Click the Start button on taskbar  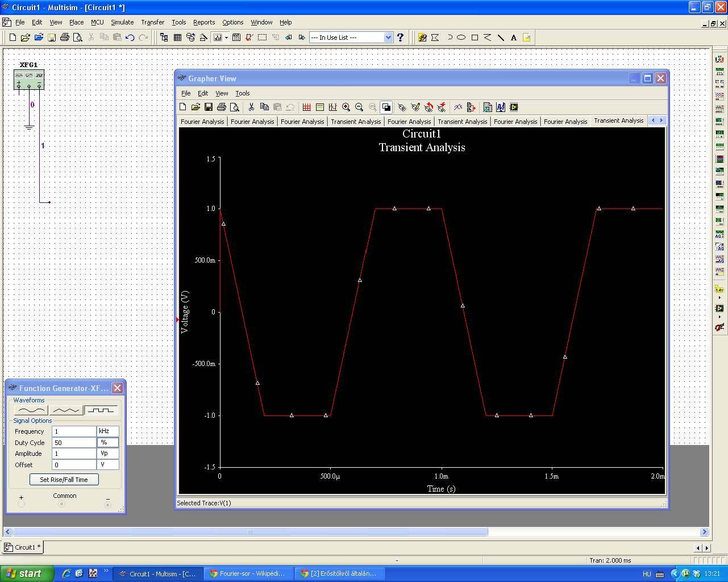pyautogui.click(x=27, y=573)
